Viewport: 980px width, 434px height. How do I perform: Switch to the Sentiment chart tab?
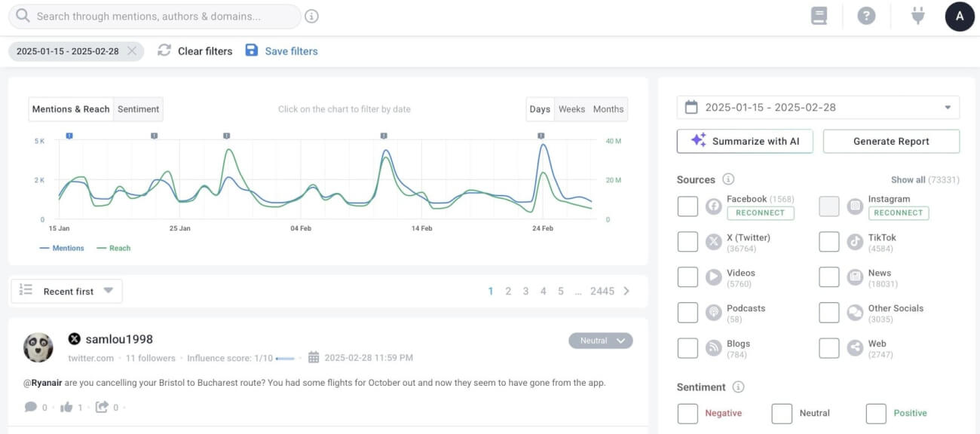[138, 108]
